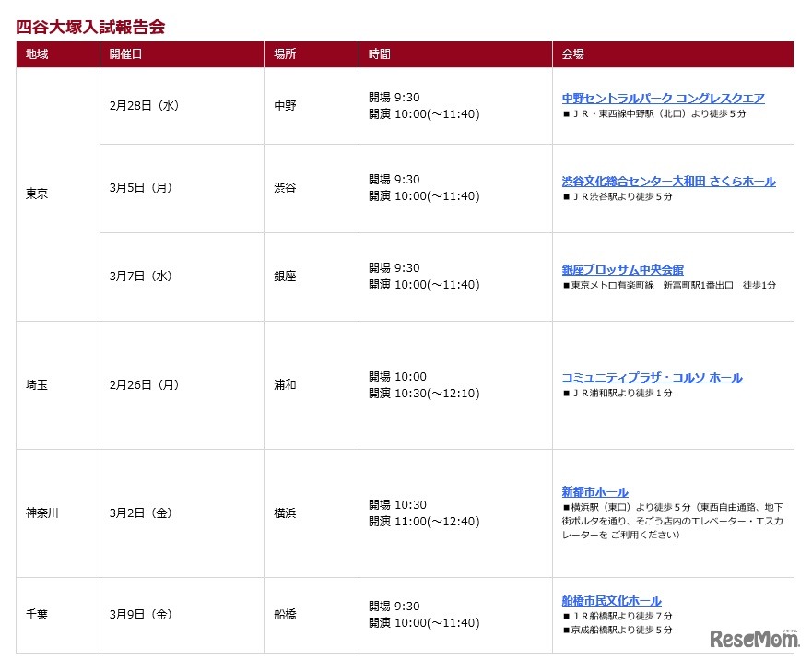Click the date 2月28日（水）

coord(144,106)
